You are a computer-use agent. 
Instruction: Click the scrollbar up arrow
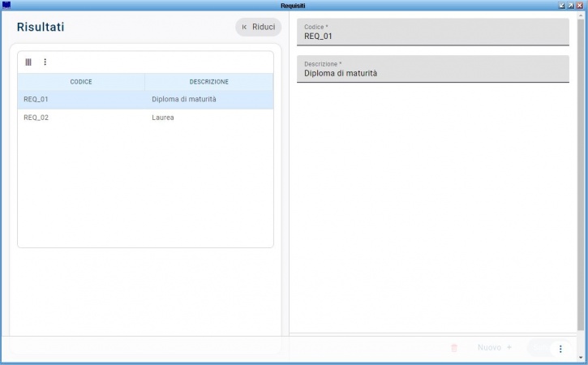coord(581,15)
